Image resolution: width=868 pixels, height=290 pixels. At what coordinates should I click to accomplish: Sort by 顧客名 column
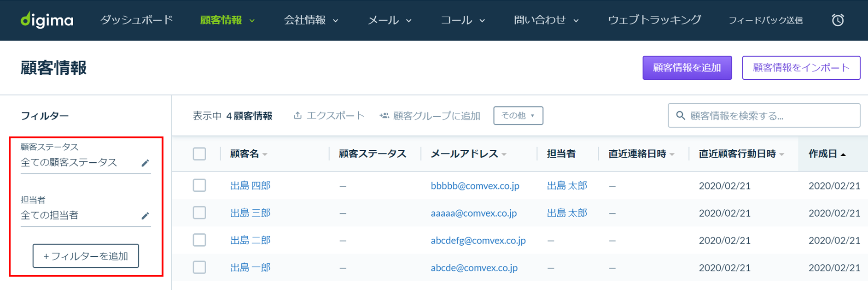(x=249, y=154)
